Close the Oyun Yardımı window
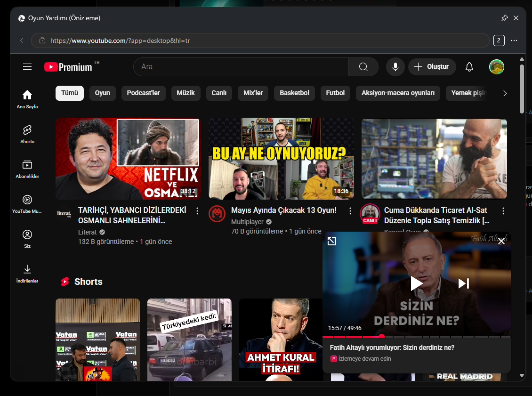Viewport: 532px width, 396px height. tap(516, 18)
